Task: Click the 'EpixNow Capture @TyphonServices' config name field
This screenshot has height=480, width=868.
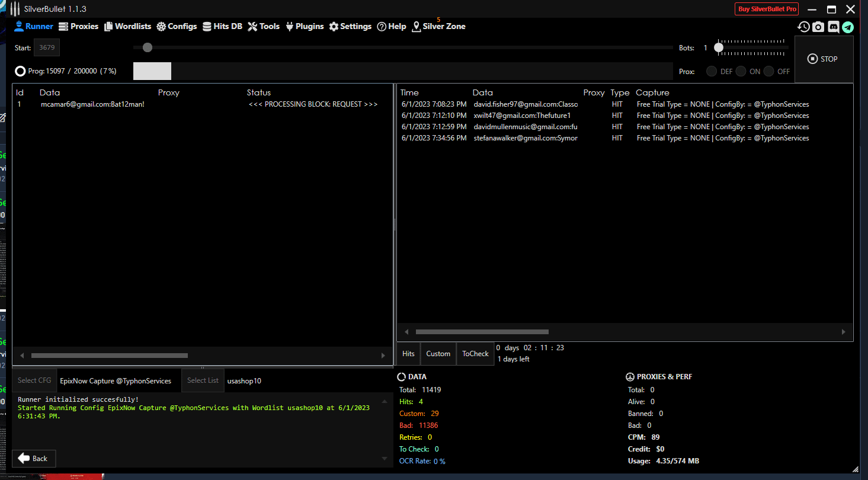Action: tap(116, 380)
